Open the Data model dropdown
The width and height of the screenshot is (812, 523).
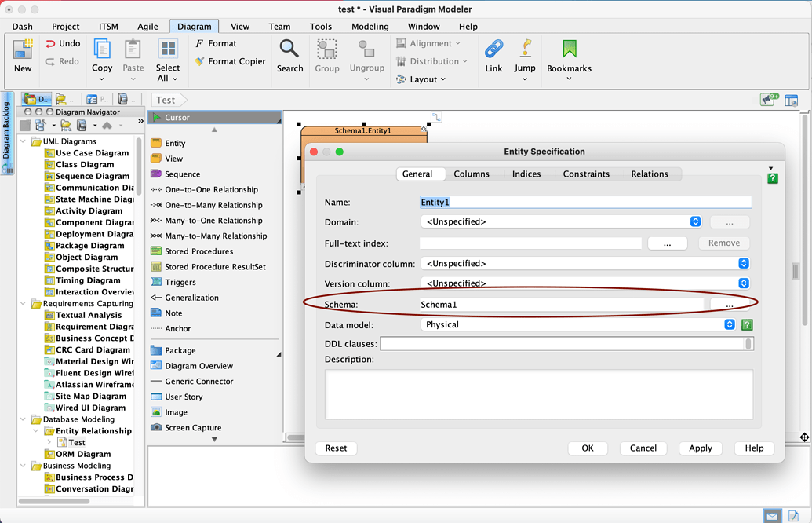coord(729,324)
